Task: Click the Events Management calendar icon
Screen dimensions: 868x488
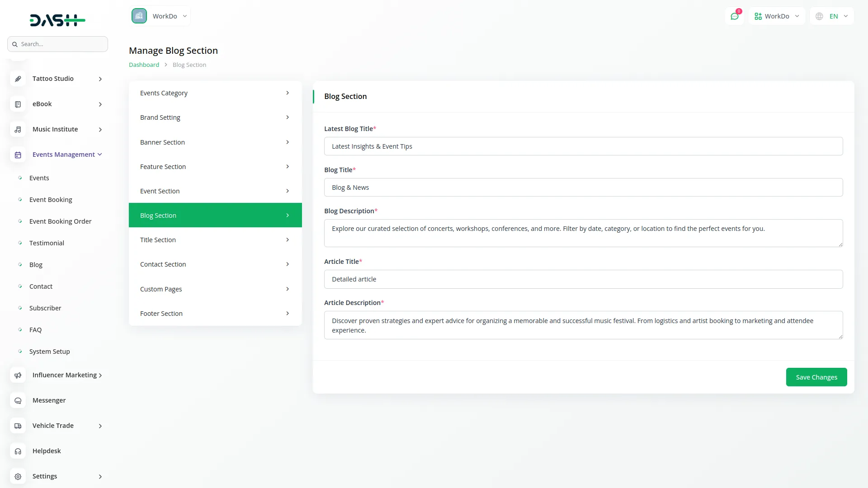Action: pyautogui.click(x=18, y=155)
